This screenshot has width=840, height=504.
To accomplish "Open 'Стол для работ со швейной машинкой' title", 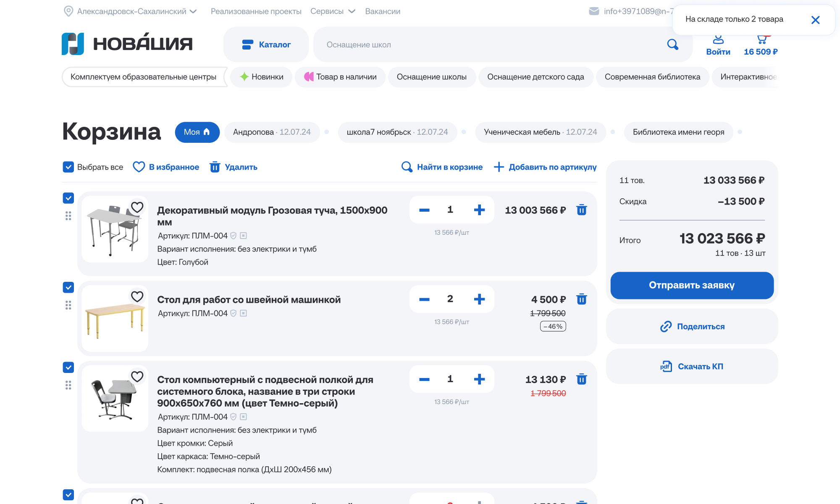I will [249, 300].
